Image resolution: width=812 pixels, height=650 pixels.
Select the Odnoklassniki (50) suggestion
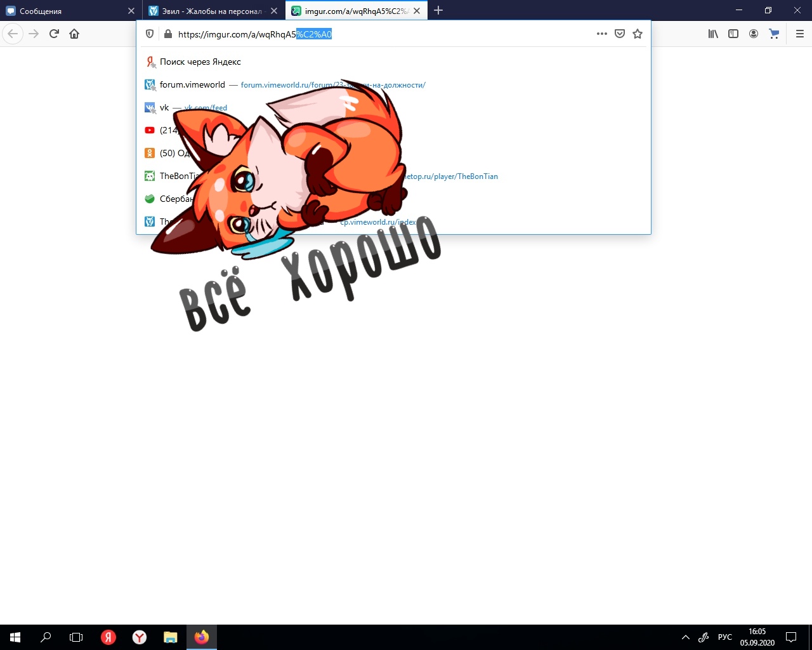pos(393,153)
